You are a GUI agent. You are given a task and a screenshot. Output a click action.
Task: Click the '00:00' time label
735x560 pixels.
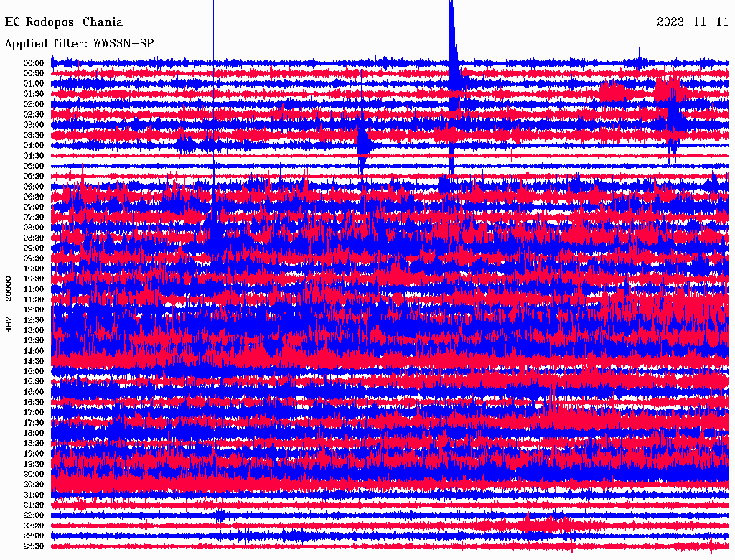coord(34,63)
